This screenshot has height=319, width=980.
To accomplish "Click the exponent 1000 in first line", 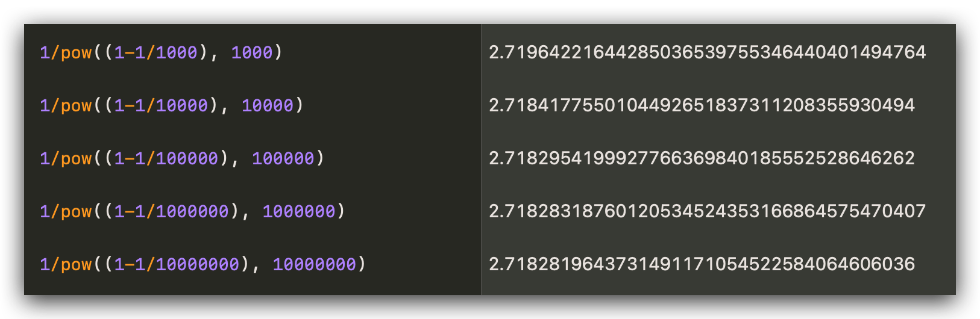I will point(252,53).
